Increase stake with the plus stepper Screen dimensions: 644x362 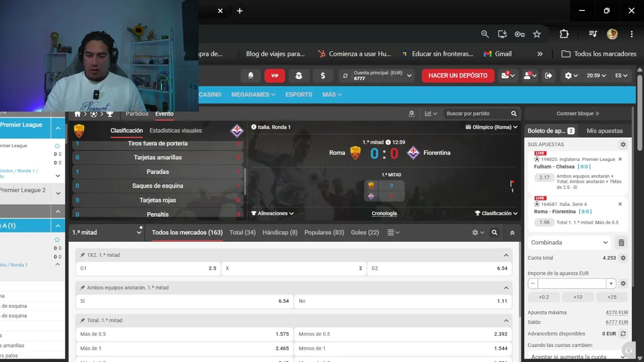[x=611, y=284]
